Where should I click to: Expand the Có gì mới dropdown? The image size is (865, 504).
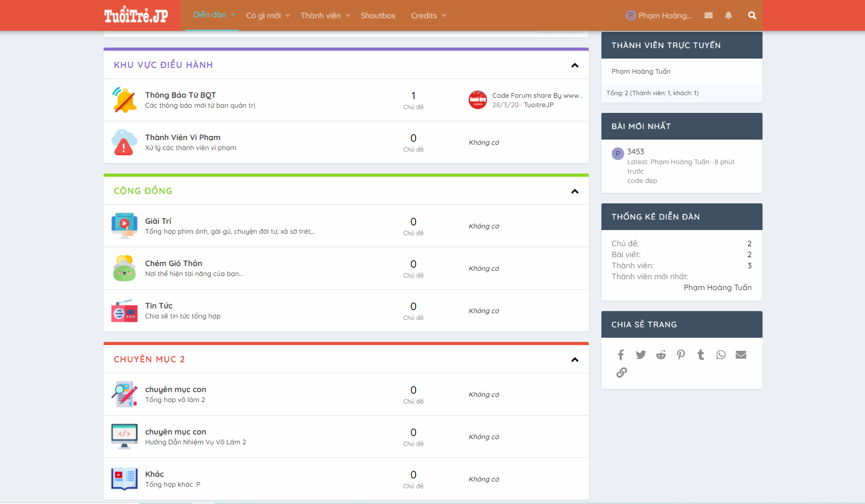coord(288,16)
